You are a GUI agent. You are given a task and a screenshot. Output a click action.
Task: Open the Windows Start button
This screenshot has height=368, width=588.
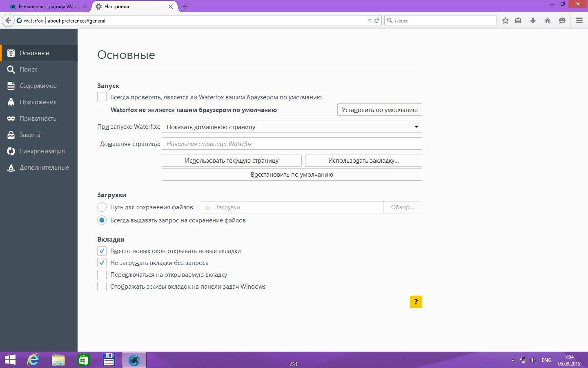[10, 360]
